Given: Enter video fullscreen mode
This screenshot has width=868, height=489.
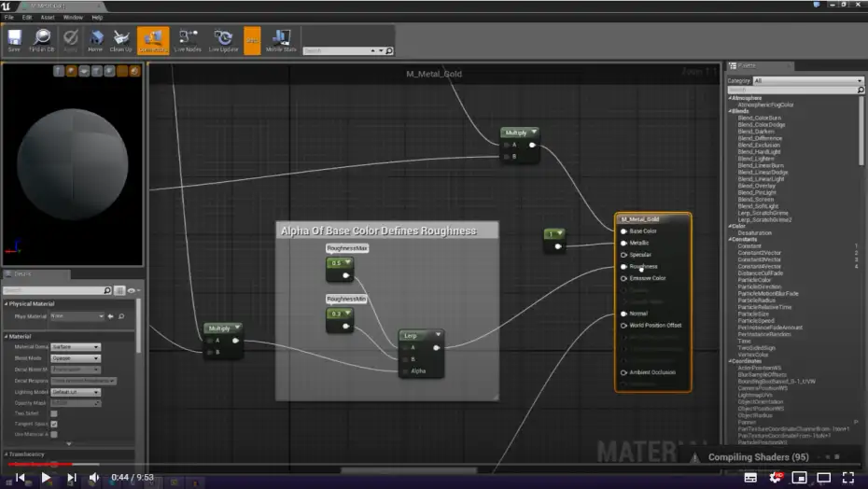Looking at the screenshot, I should tap(848, 478).
